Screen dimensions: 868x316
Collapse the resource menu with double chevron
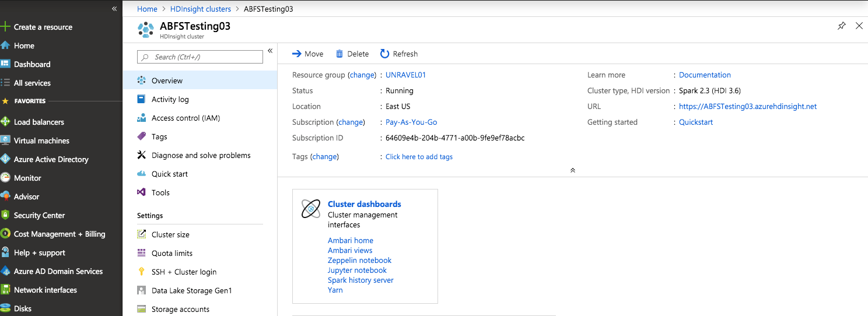270,51
